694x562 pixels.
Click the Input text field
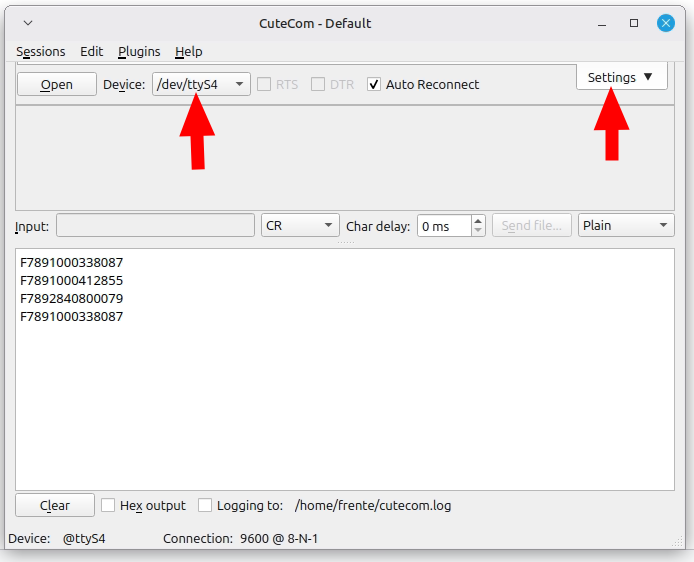[x=155, y=226]
